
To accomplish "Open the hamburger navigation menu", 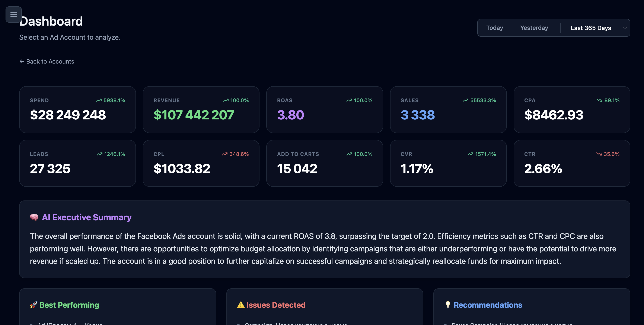I will pos(13,15).
